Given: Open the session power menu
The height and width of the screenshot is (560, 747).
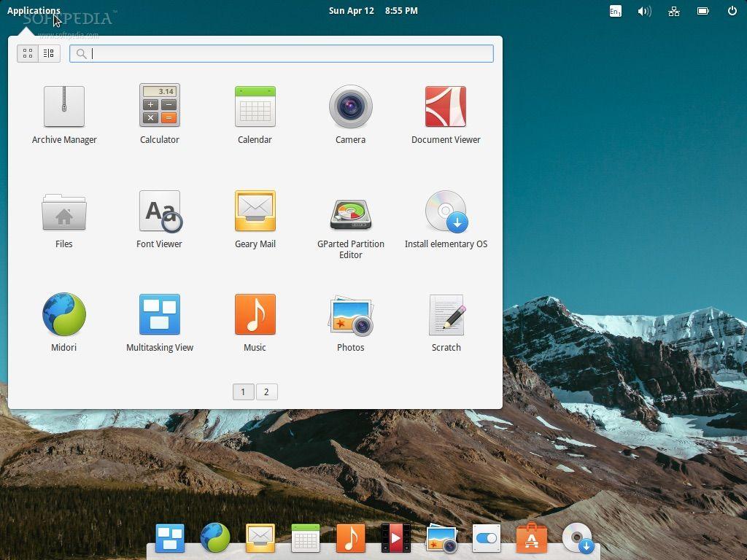Looking at the screenshot, I should click(732, 11).
